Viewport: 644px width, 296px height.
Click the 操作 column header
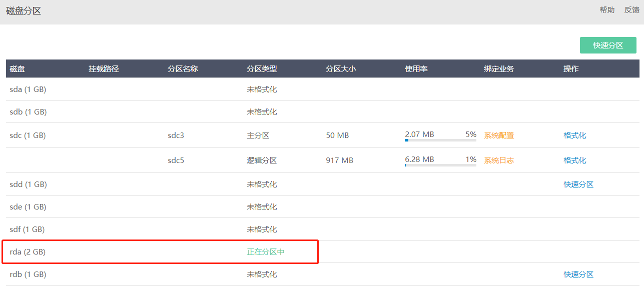[x=571, y=68]
